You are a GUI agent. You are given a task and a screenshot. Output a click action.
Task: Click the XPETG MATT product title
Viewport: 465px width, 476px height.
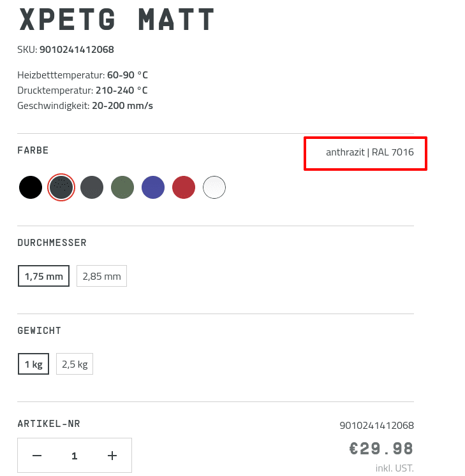[117, 20]
